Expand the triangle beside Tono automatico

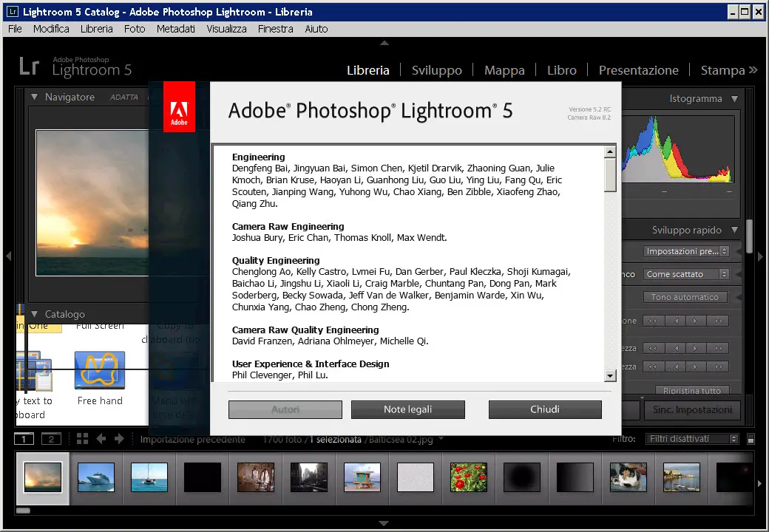tap(738, 297)
